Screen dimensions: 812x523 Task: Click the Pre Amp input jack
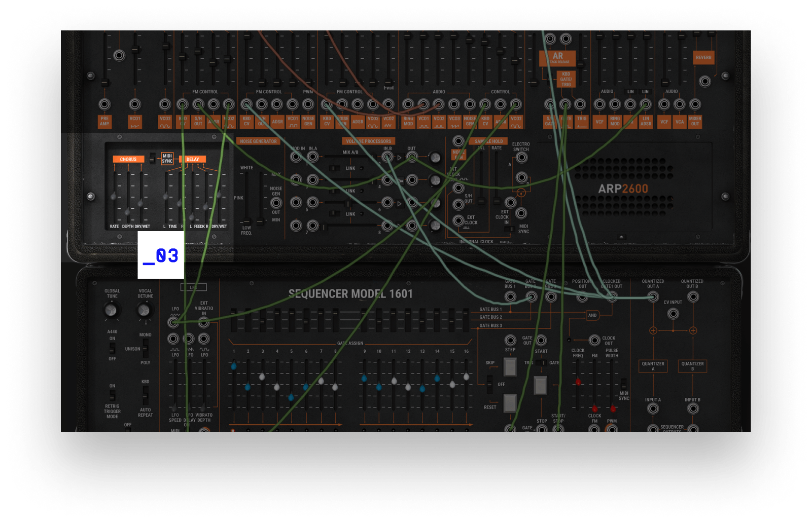104,104
